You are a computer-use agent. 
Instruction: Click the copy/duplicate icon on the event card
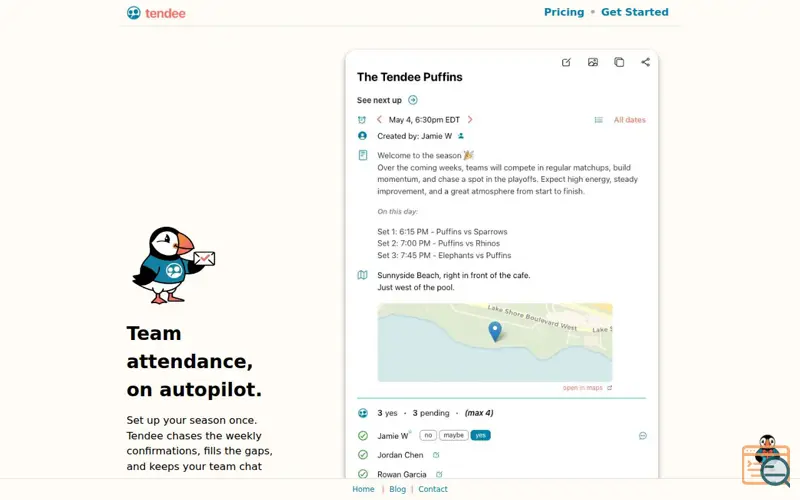tap(619, 62)
